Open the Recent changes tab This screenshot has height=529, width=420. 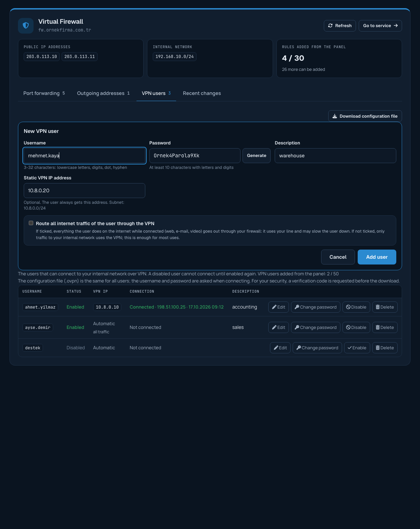pos(202,93)
